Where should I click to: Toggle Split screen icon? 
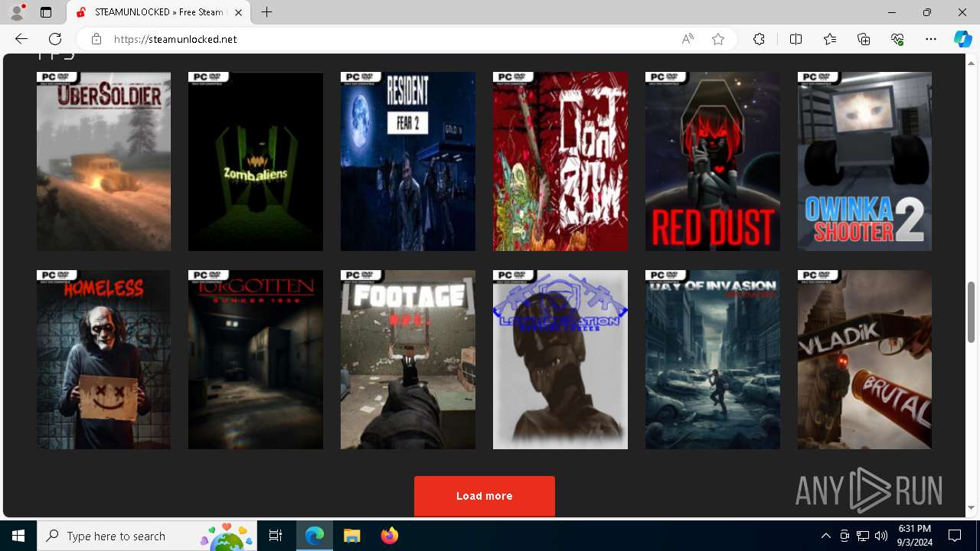click(x=795, y=39)
